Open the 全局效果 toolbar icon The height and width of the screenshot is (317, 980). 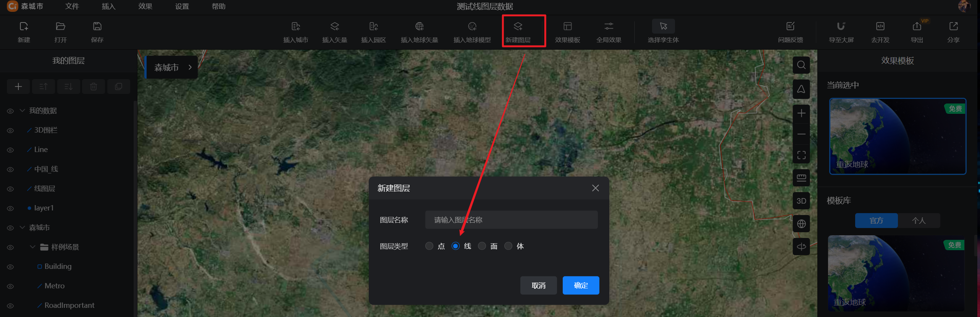coord(609,26)
